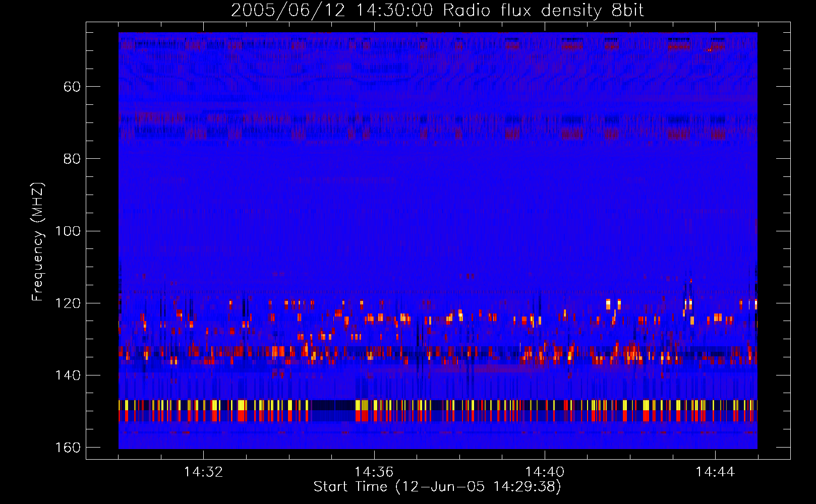Click the 60 frequency tick label
The width and height of the screenshot is (816, 504).
(72, 87)
